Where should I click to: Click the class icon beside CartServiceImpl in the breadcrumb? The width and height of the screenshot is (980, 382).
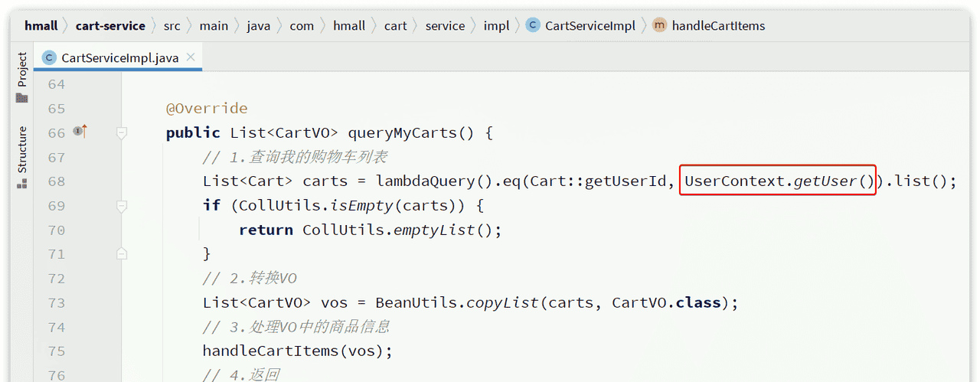click(533, 25)
